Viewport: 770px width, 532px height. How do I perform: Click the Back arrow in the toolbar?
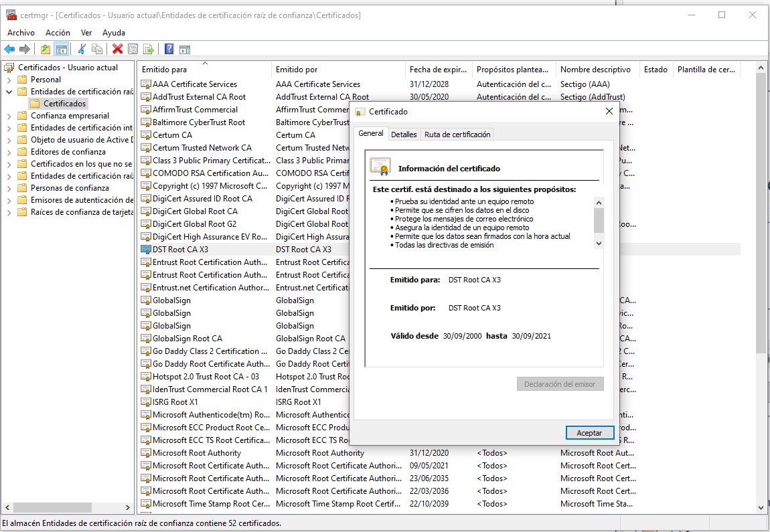coord(9,49)
